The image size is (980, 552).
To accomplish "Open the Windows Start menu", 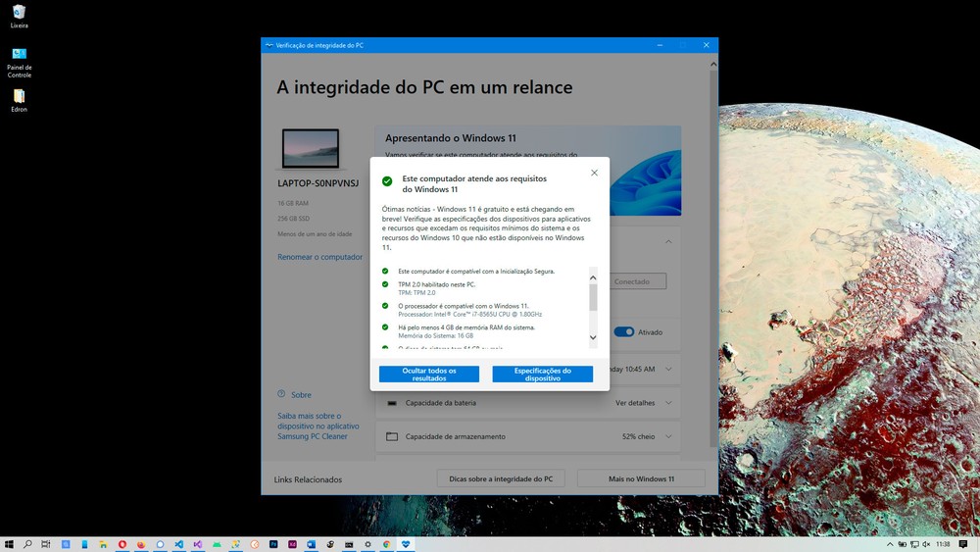I will [9, 544].
